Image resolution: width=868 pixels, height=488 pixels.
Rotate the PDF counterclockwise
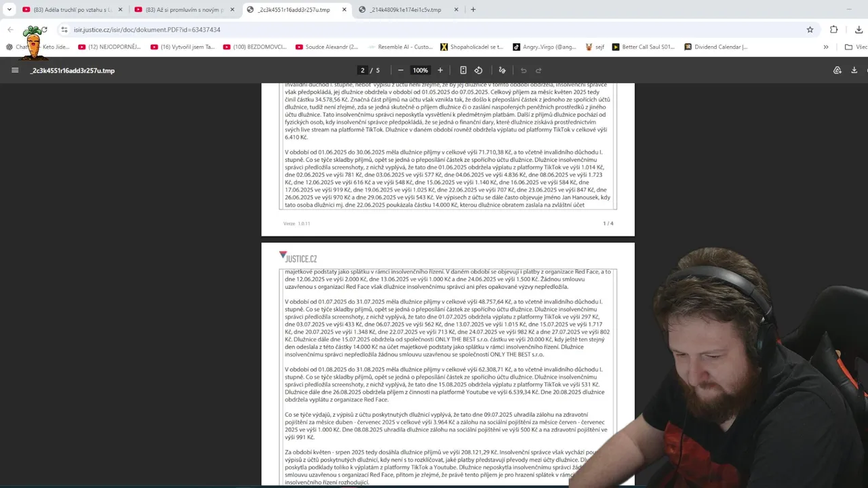pos(478,70)
